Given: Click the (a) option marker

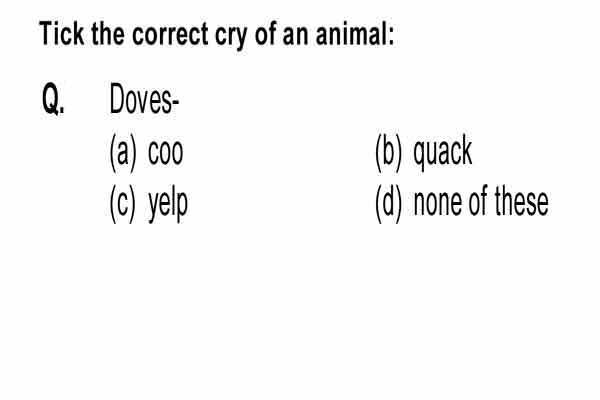Looking at the screenshot, I should click(123, 153).
